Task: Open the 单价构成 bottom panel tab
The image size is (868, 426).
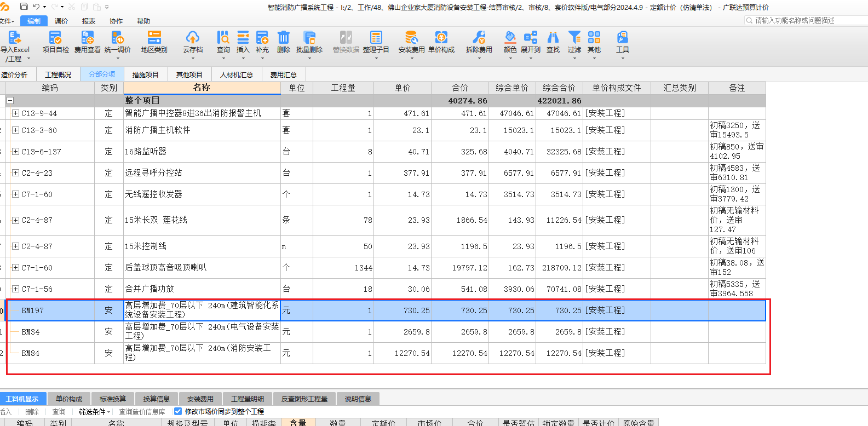Action: pos(69,399)
